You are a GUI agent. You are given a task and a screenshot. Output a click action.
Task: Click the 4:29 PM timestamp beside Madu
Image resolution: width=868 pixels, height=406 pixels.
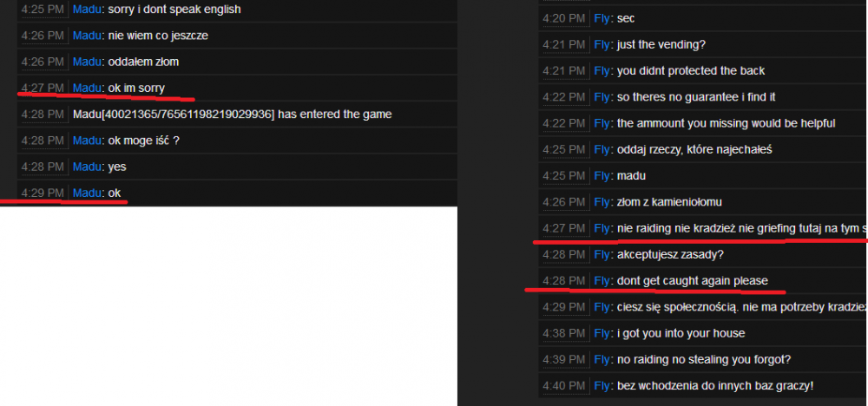pyautogui.click(x=43, y=193)
